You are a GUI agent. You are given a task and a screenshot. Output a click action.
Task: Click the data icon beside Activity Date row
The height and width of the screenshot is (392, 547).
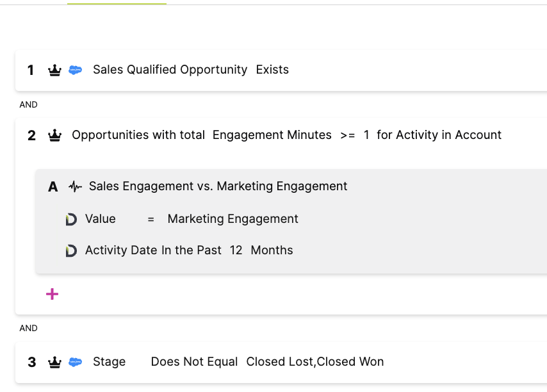(x=71, y=250)
